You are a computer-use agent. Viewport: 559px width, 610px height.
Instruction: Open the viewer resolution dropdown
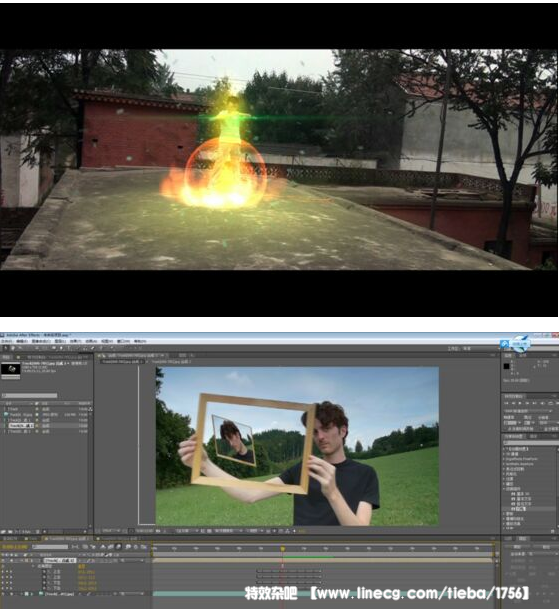[188, 531]
